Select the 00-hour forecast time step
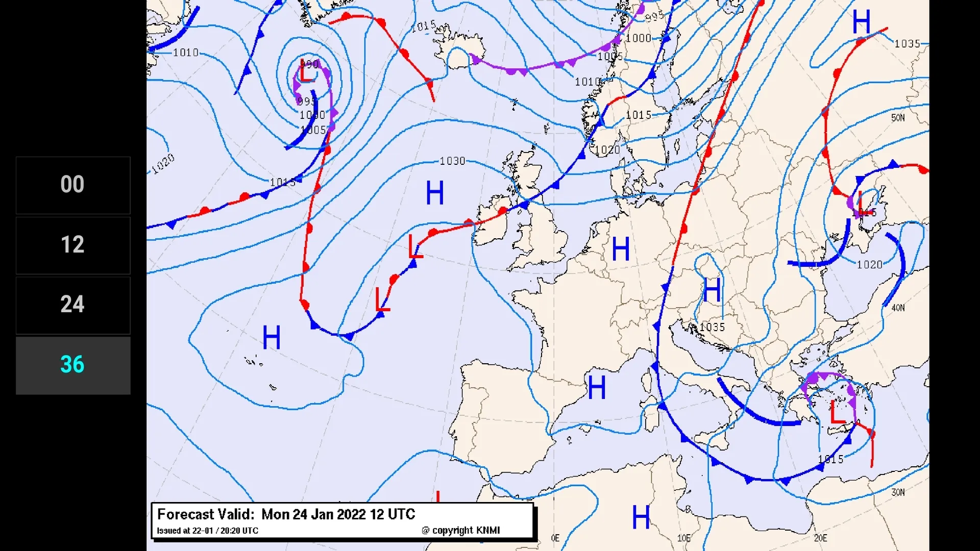This screenshot has height=551, width=980. [72, 184]
